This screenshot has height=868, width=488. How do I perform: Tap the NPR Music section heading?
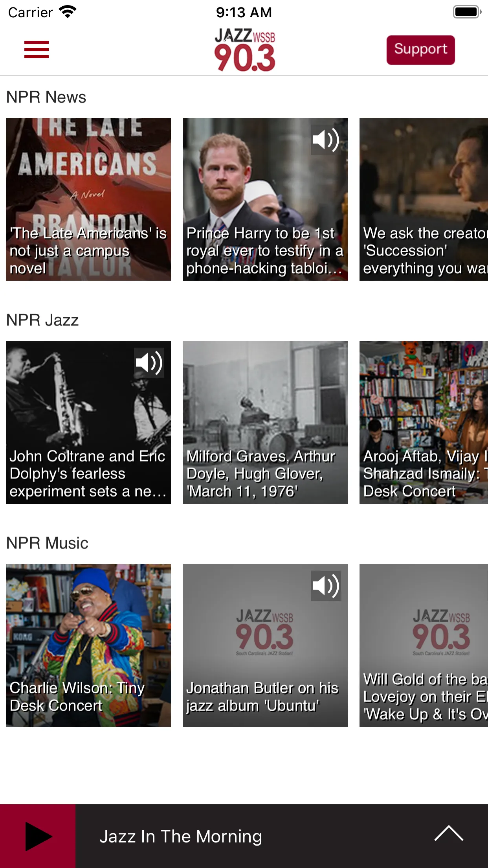pos(47,543)
